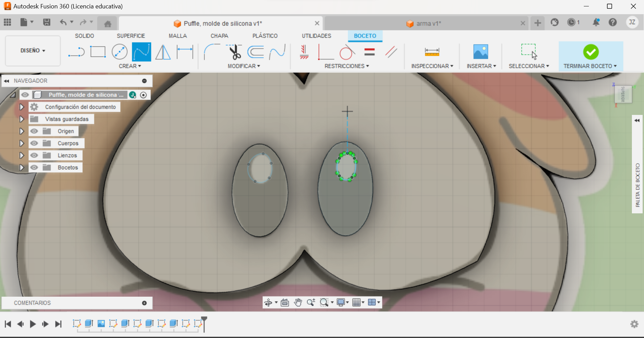Click the Redo arrow
Image resolution: width=644 pixels, height=338 pixels.
pyautogui.click(x=83, y=22)
